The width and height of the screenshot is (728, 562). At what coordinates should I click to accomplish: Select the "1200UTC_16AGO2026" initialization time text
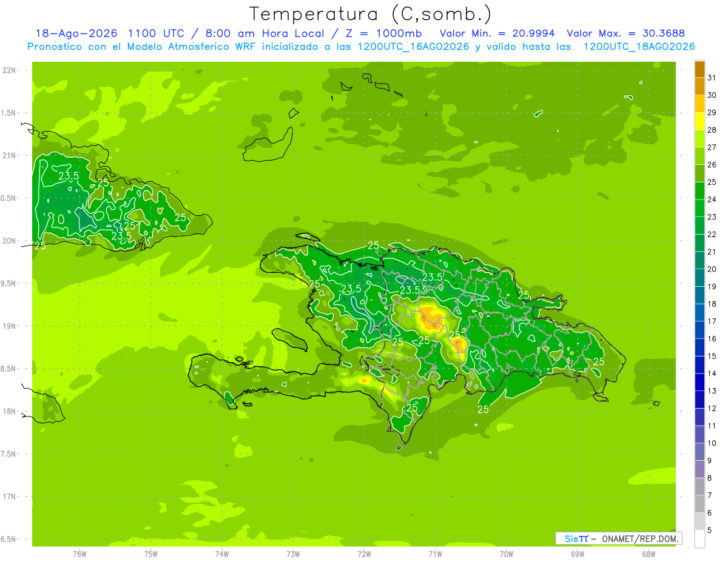click(x=414, y=47)
